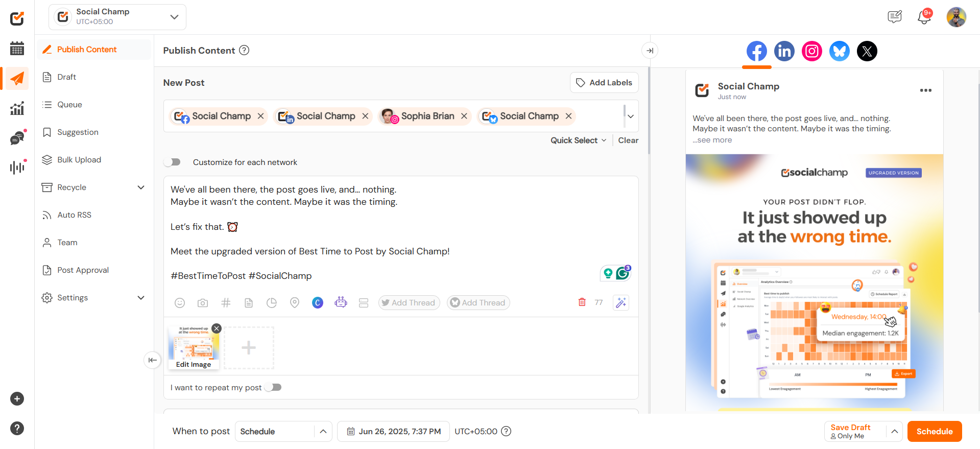This screenshot has height=449, width=980.
Task: Switch preview to the LinkedIn tab
Action: click(784, 51)
